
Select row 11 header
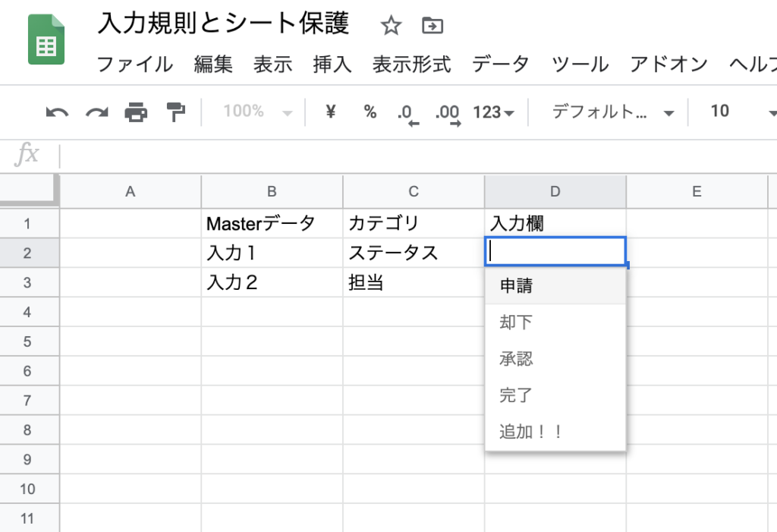click(x=30, y=518)
